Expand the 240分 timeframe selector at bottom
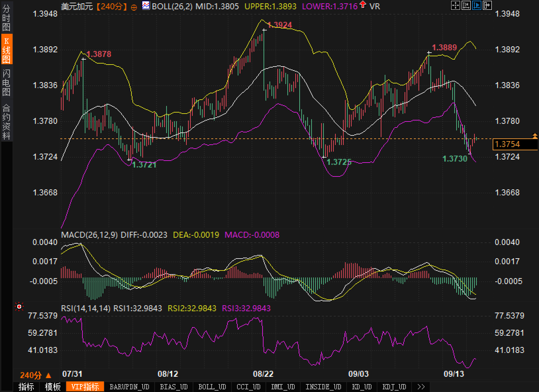The image size is (539, 392). 36,375
